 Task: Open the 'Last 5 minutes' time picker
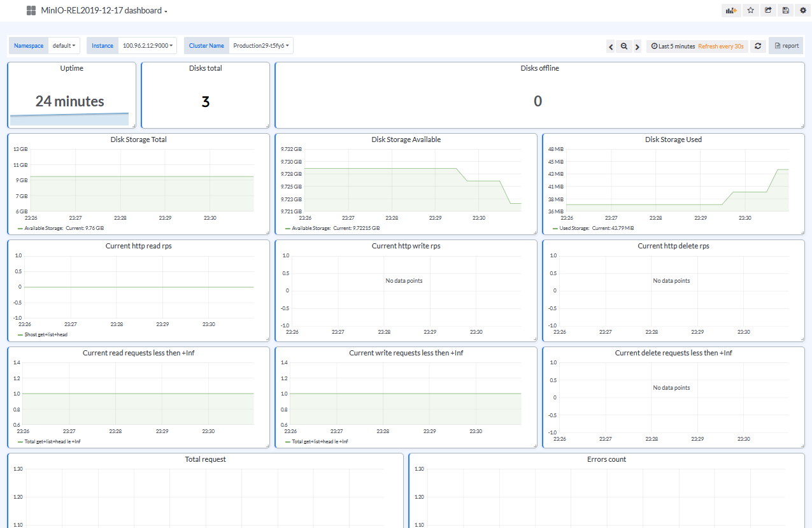point(673,46)
